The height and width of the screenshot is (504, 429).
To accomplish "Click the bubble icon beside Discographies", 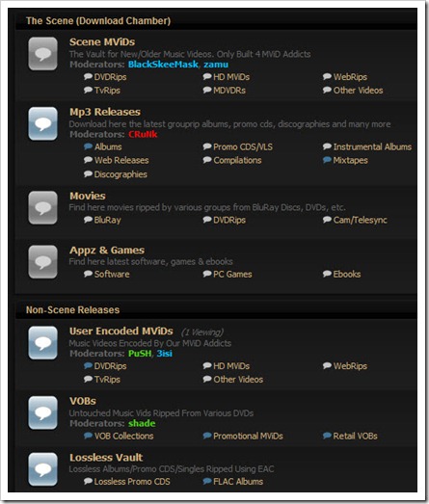I will (x=88, y=173).
